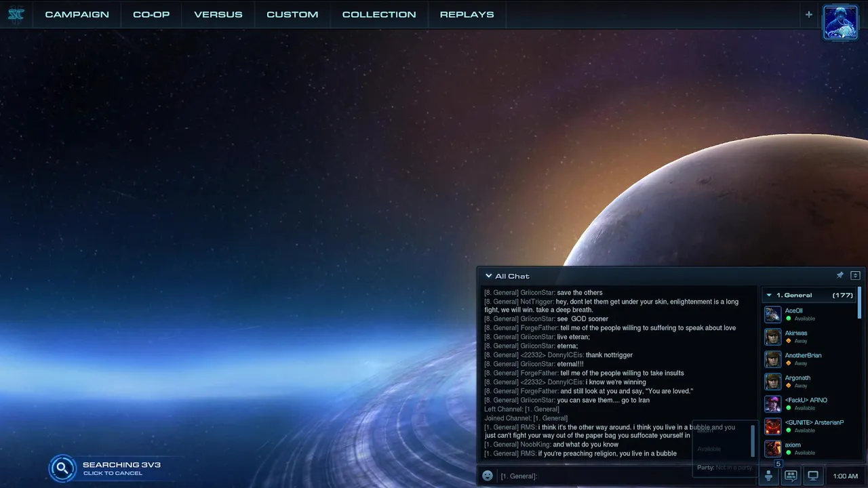Switch to the Co-op tab
This screenshot has width=868, height=488.
point(151,14)
